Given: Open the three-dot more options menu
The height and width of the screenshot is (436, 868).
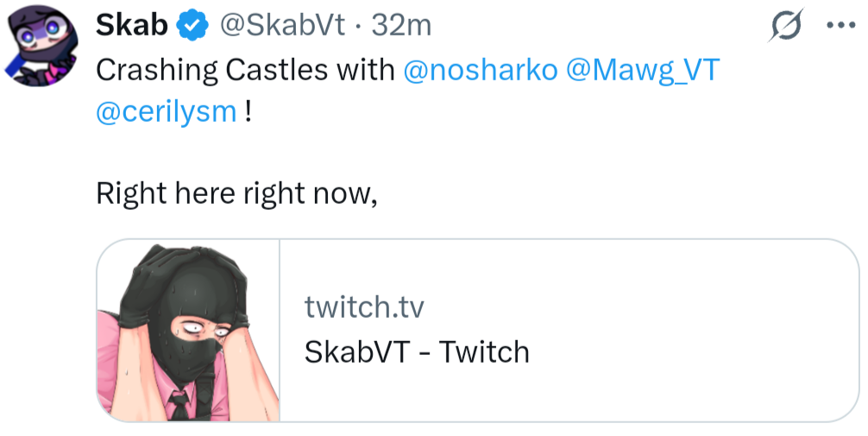Looking at the screenshot, I should [x=840, y=26].
